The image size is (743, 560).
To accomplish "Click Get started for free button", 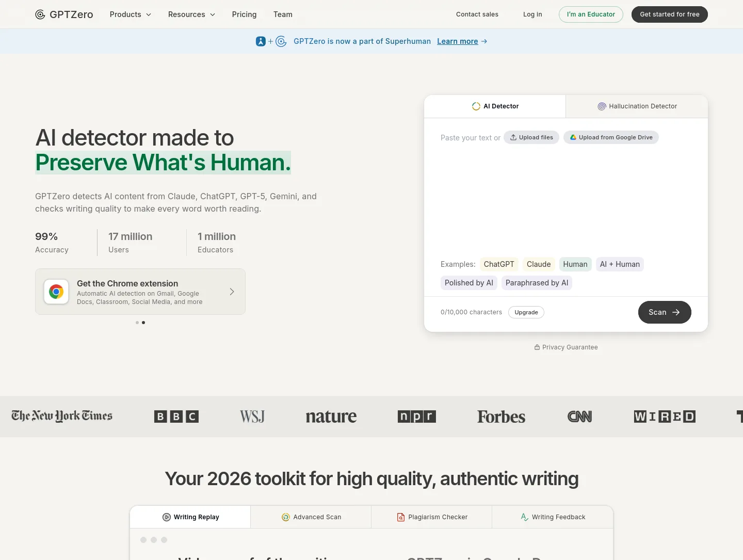I will [670, 14].
